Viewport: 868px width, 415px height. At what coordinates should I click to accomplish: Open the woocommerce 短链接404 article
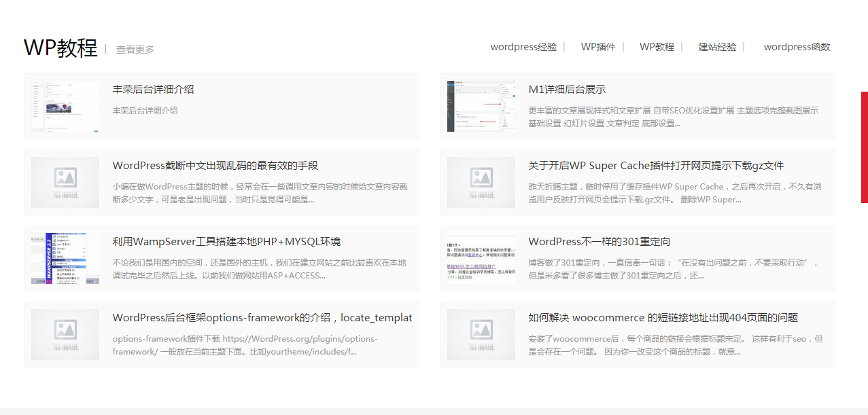pyautogui.click(x=662, y=317)
